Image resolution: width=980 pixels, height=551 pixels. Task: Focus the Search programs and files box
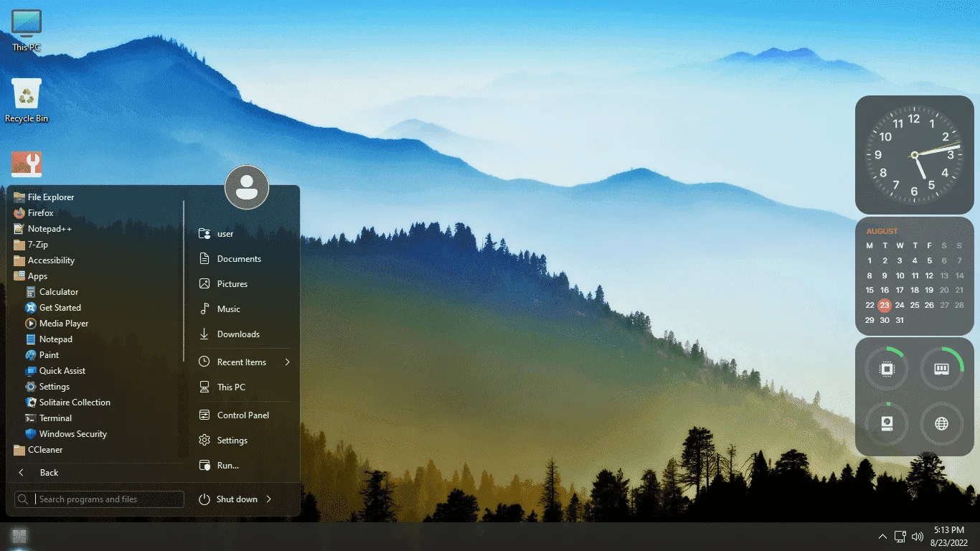99,499
